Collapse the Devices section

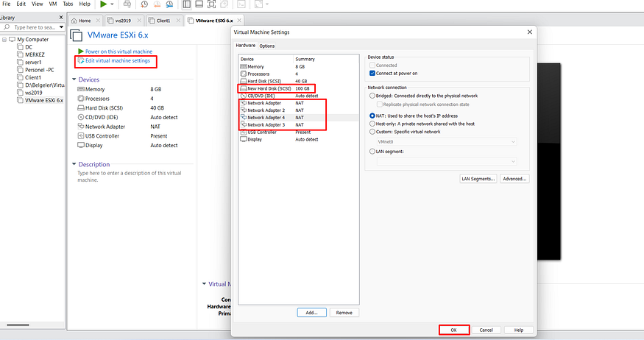[74, 79]
